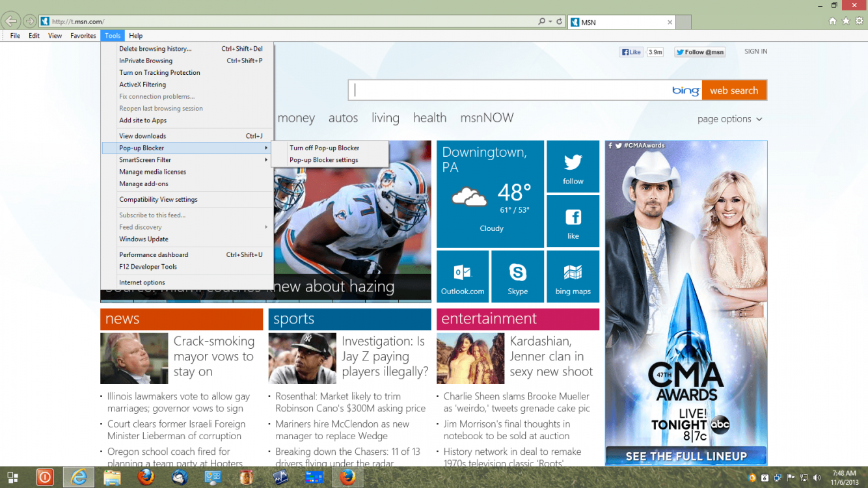Select Manage media licenses

tap(186, 172)
